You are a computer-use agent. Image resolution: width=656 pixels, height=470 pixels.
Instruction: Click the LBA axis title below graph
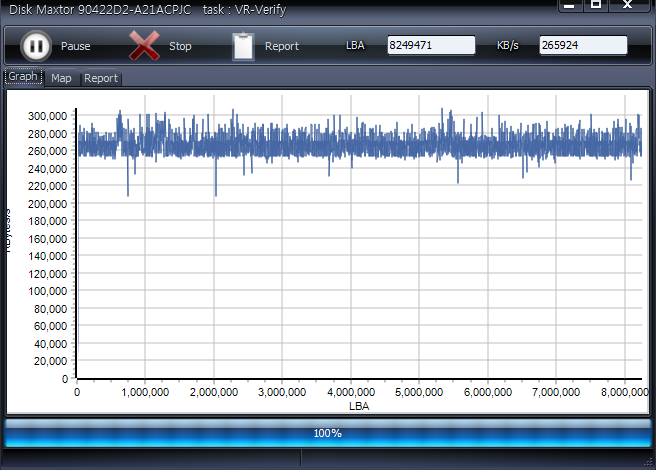[359, 406]
